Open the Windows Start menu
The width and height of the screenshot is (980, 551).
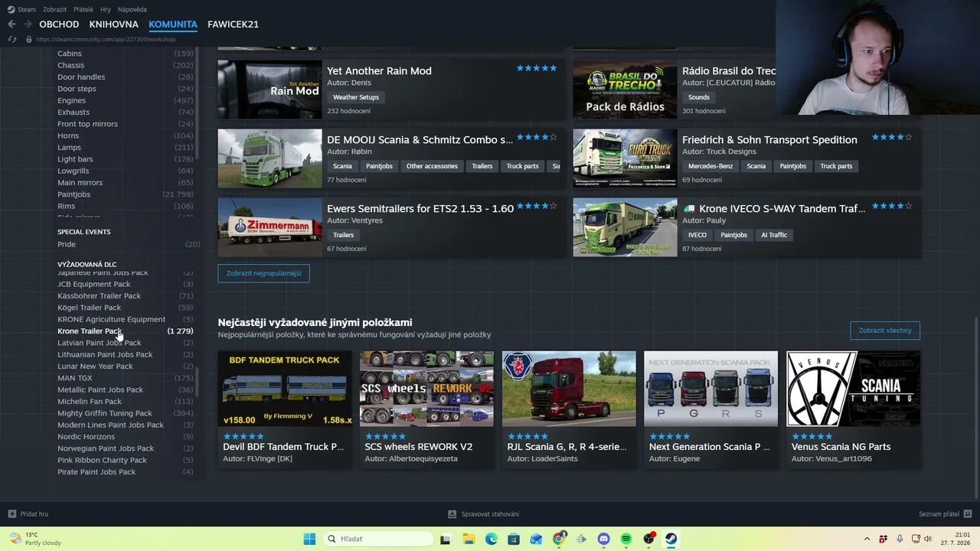pos(309,539)
